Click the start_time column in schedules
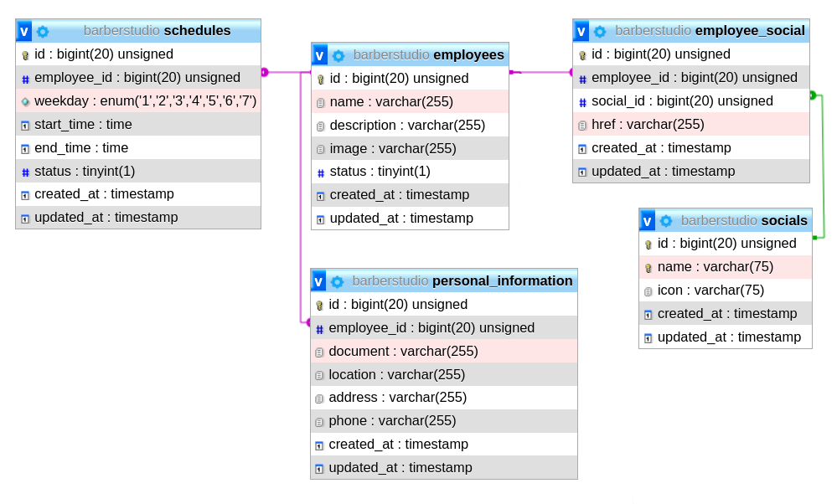The height and width of the screenshot is (504, 837). tap(83, 125)
